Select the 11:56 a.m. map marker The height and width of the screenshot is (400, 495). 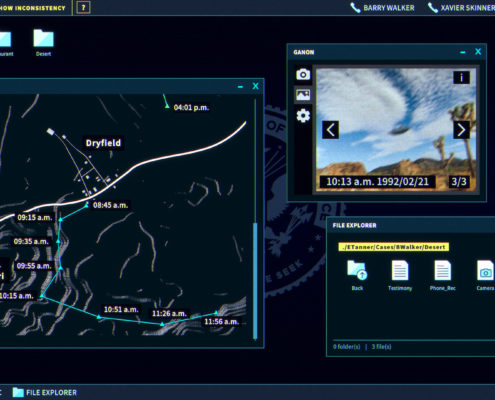point(216,313)
